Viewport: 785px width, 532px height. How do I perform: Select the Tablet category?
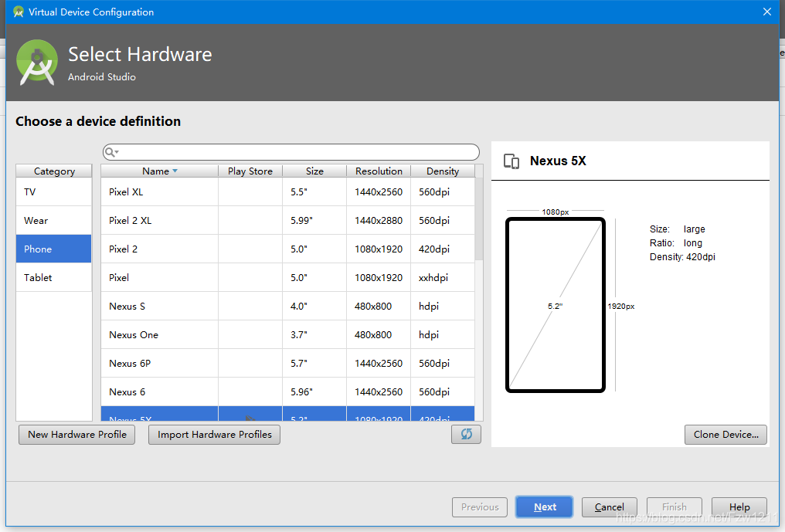(x=53, y=278)
